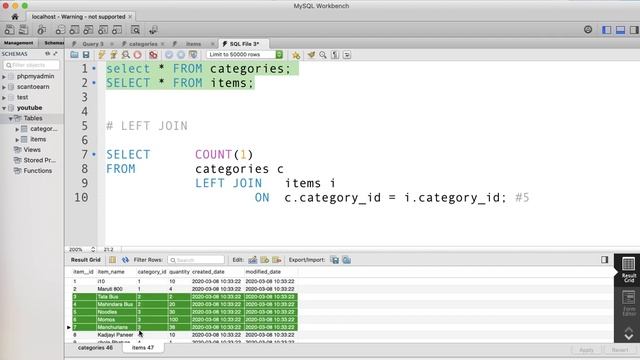Go to the home screen tab

(x=15, y=17)
